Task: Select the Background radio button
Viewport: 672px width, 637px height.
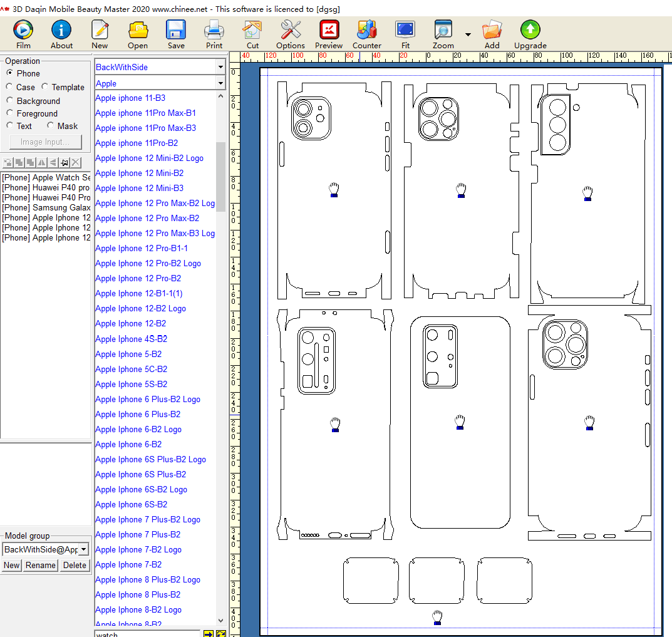Action: tap(9, 100)
